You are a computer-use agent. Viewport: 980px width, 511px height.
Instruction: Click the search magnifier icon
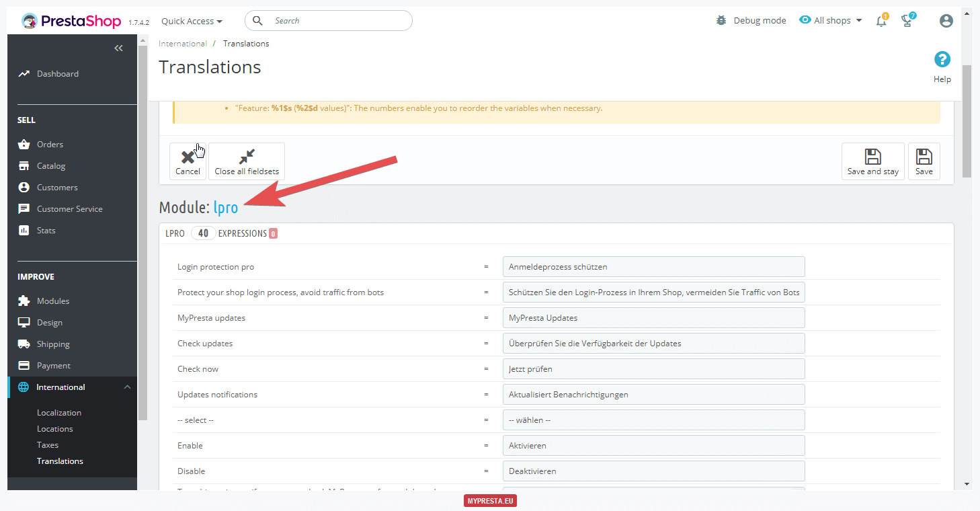(x=257, y=21)
